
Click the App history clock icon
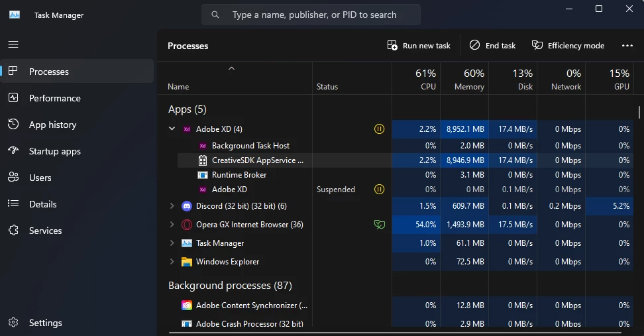[x=13, y=124]
